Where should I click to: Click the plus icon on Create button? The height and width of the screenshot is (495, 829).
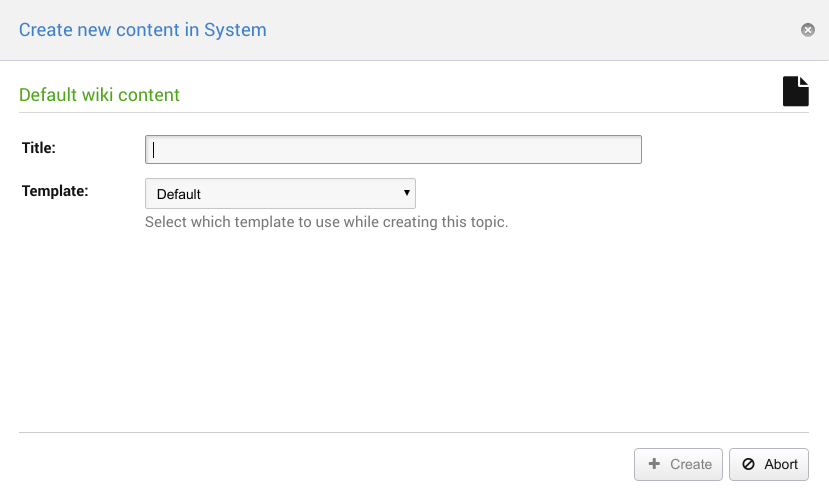[654, 464]
